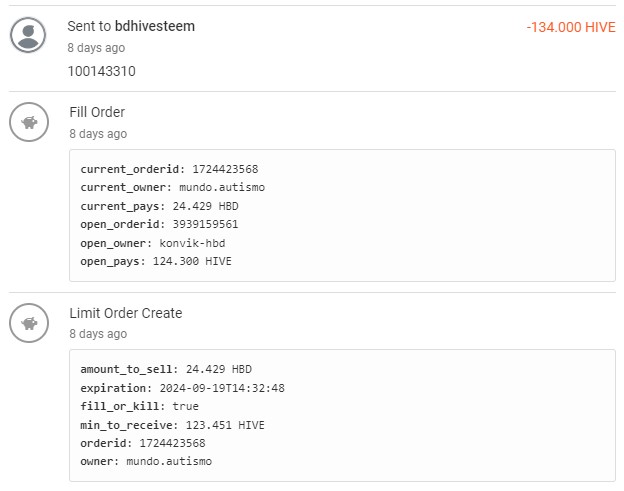Image resolution: width=624 pixels, height=491 pixels.
Task: Open the bdhivesteem account link
Action: coord(155,26)
